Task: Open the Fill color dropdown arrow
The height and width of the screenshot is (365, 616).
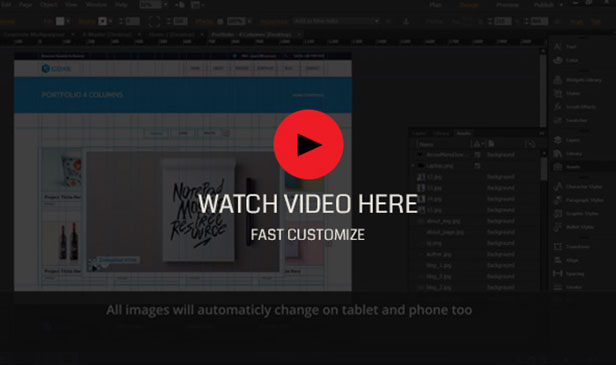Action: (68, 21)
